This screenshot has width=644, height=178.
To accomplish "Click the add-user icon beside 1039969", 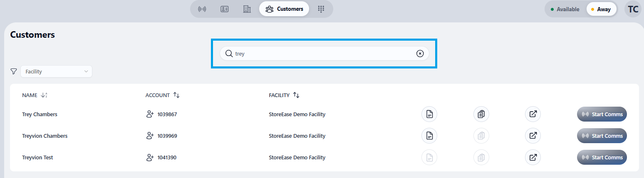I will (x=150, y=136).
